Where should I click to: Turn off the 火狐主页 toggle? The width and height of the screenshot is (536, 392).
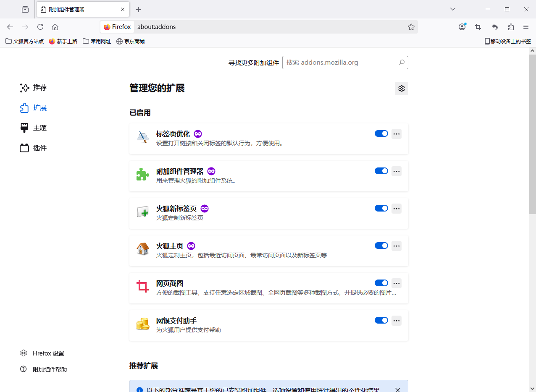coord(381,246)
